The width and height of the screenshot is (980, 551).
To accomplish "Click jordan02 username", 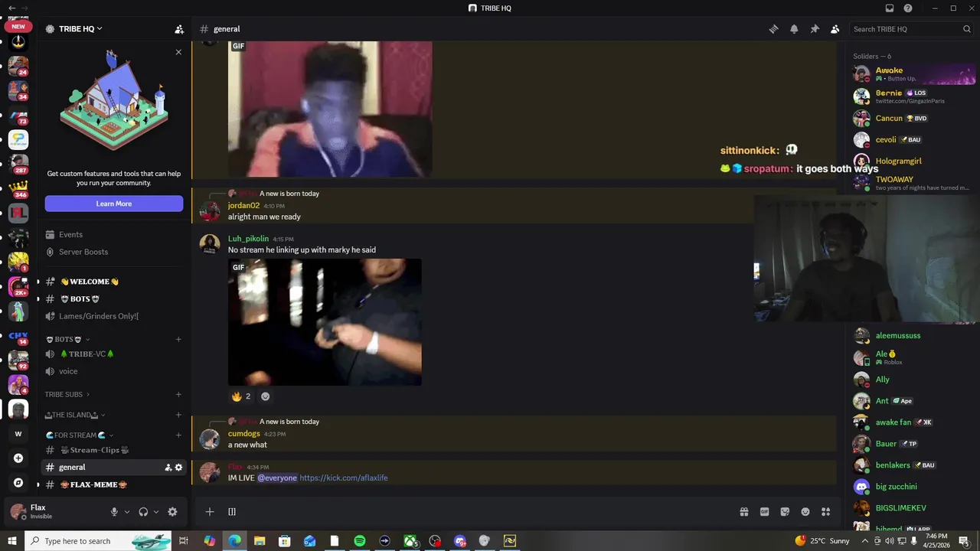I will click(x=243, y=206).
